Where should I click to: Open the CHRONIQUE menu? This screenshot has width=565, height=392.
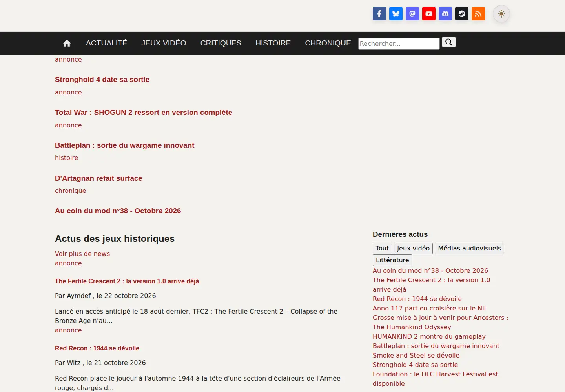(x=328, y=43)
